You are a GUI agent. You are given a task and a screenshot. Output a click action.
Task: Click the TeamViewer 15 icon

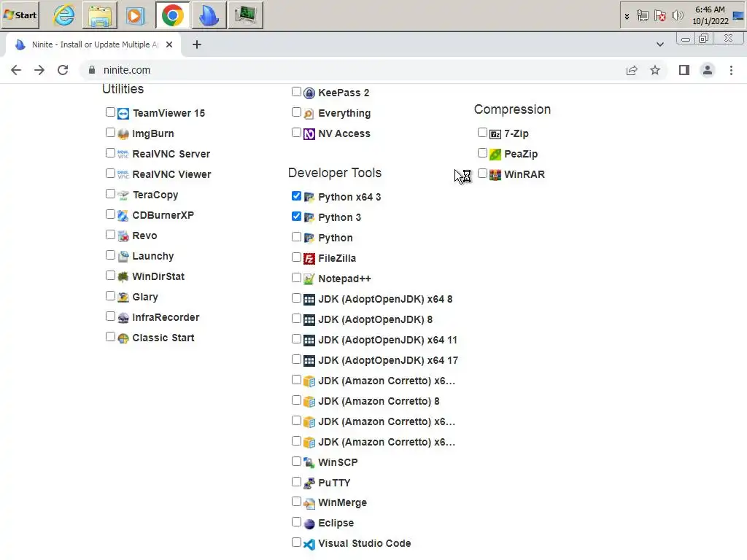123,113
